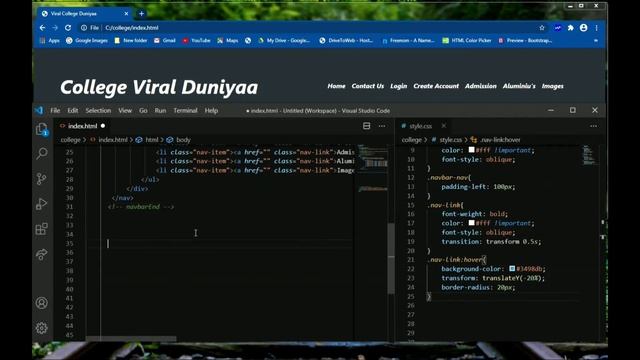
Task: Click the Login nav link
Action: pos(398,86)
